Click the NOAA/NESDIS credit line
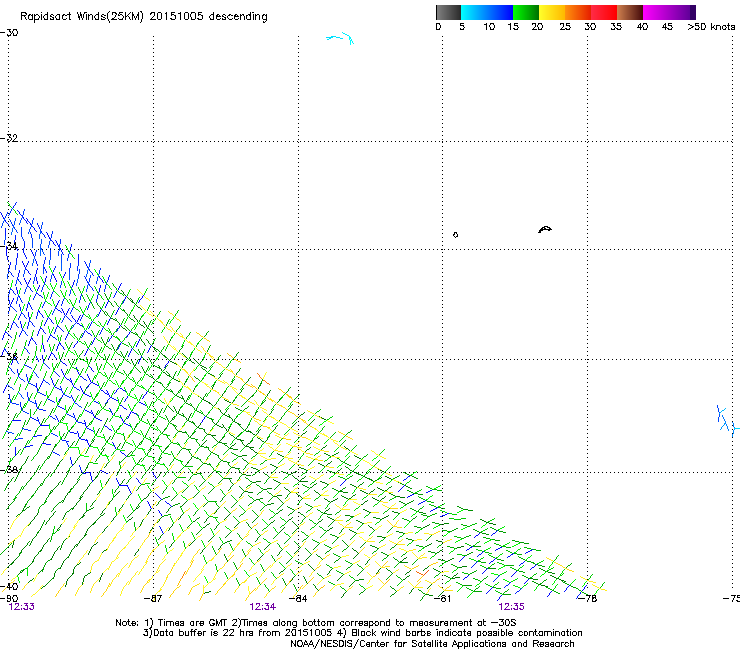Viewport: 740px width, 650px height. pos(432,644)
